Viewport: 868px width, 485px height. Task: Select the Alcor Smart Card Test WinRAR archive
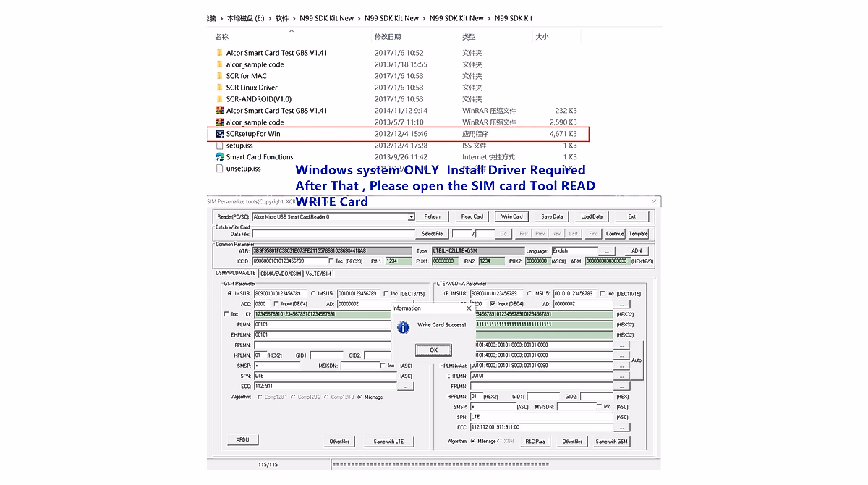click(x=273, y=110)
